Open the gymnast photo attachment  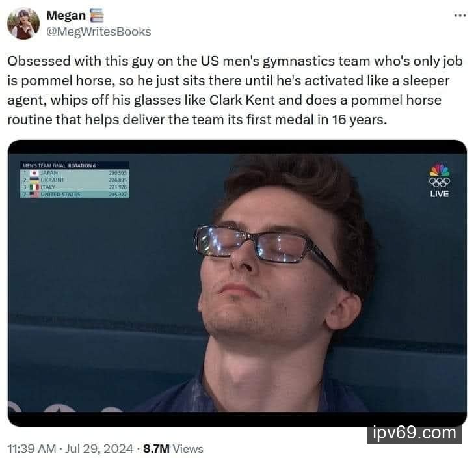click(x=237, y=283)
